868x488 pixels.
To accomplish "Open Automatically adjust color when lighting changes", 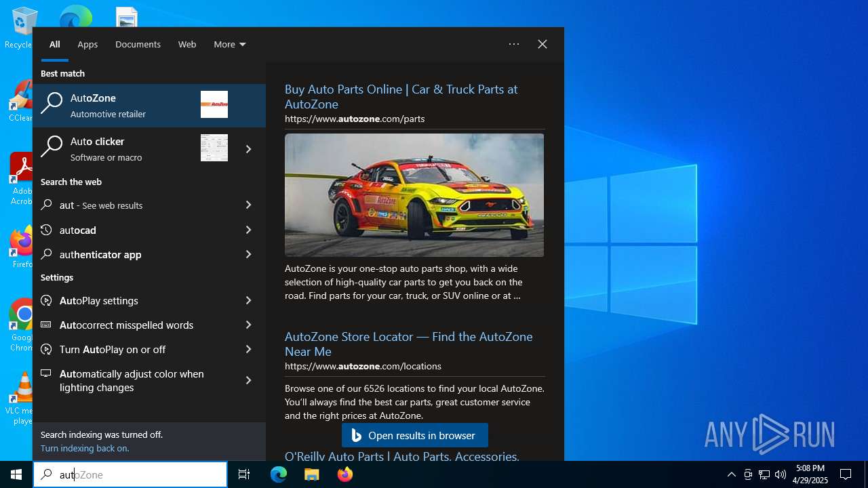I will tap(133, 380).
